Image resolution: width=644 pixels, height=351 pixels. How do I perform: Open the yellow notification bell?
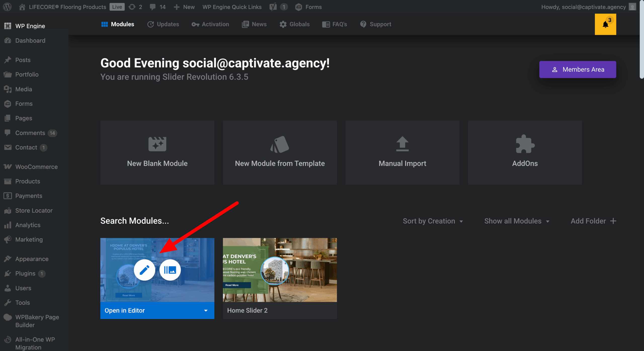coord(605,24)
